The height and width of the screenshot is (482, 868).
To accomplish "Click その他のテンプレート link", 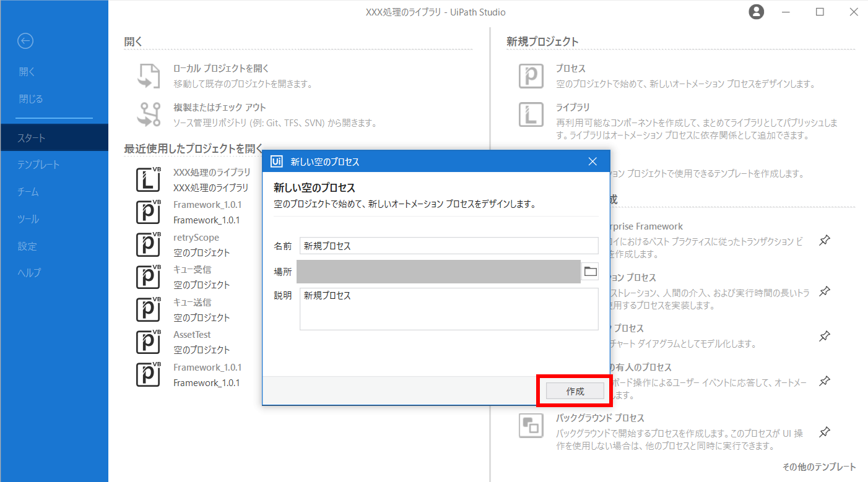I will pyautogui.click(x=819, y=467).
